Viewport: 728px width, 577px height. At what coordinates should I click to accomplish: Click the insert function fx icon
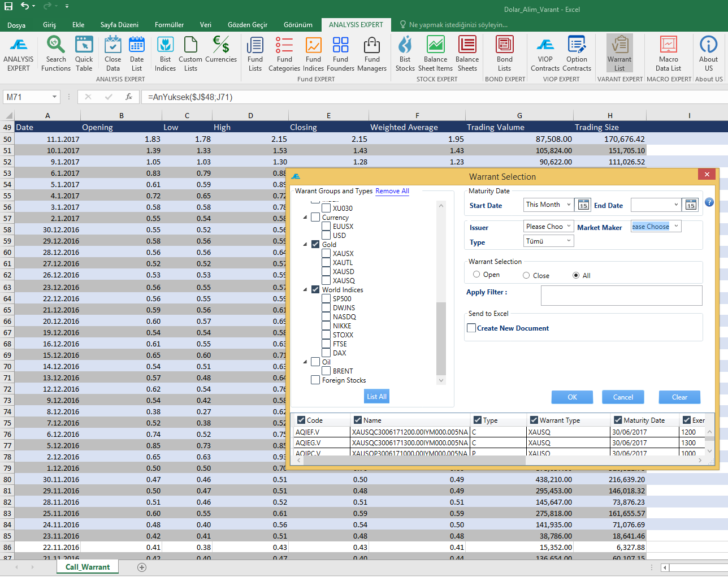[x=129, y=97]
